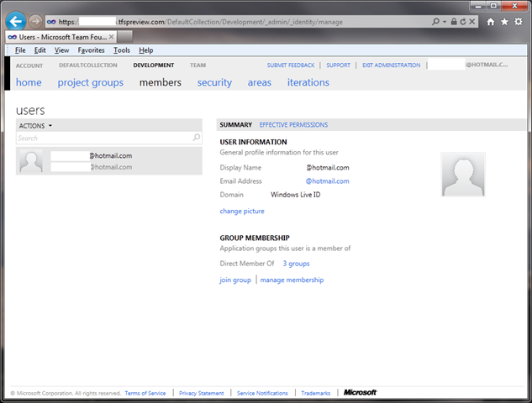The height and width of the screenshot is (403, 532).
Task: Go to the security tab
Action: [214, 82]
